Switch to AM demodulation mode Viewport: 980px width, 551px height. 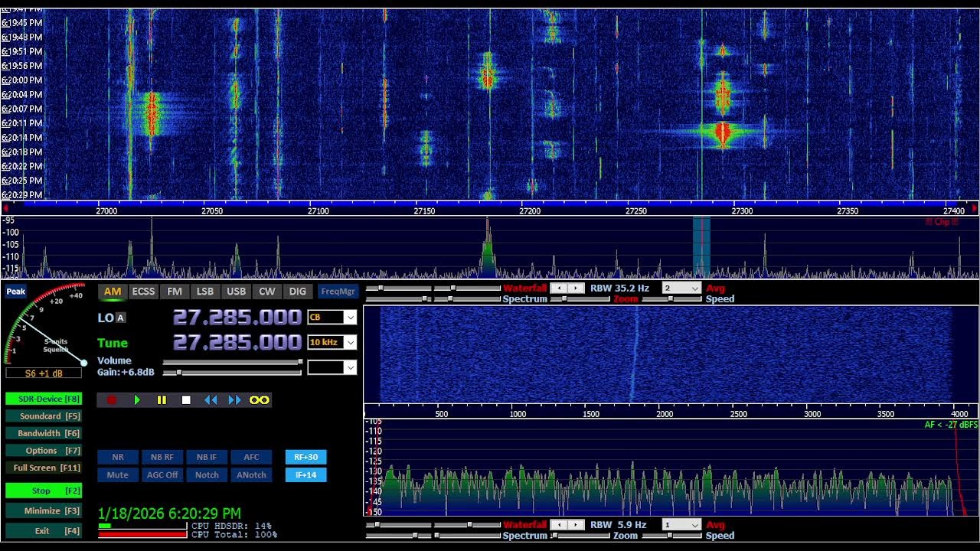[113, 292]
